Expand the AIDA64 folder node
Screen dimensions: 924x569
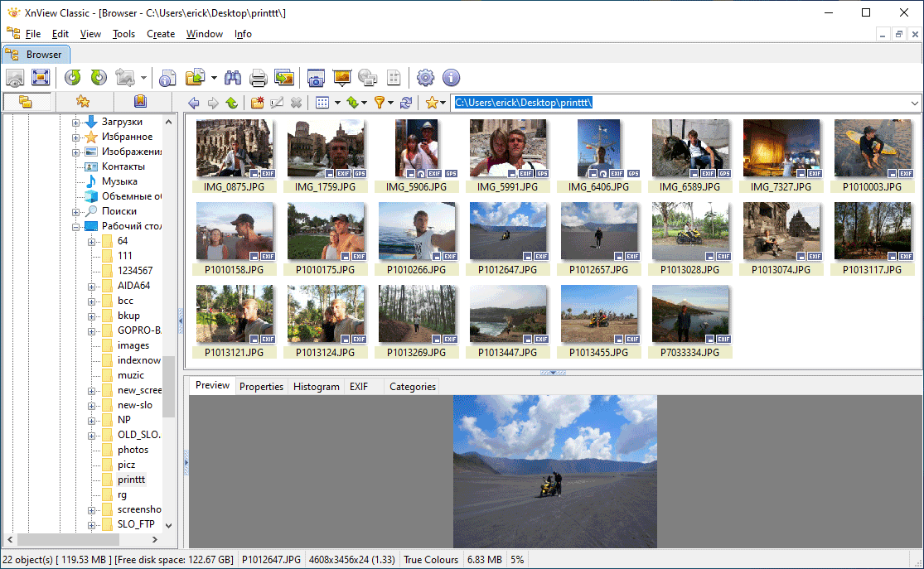(x=92, y=286)
